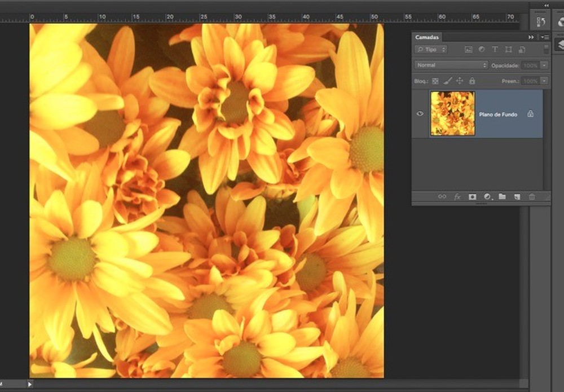This screenshot has height=392, width=564.
Task: Select the 'Vincular camadas' link layers icon
Action: 442,196
